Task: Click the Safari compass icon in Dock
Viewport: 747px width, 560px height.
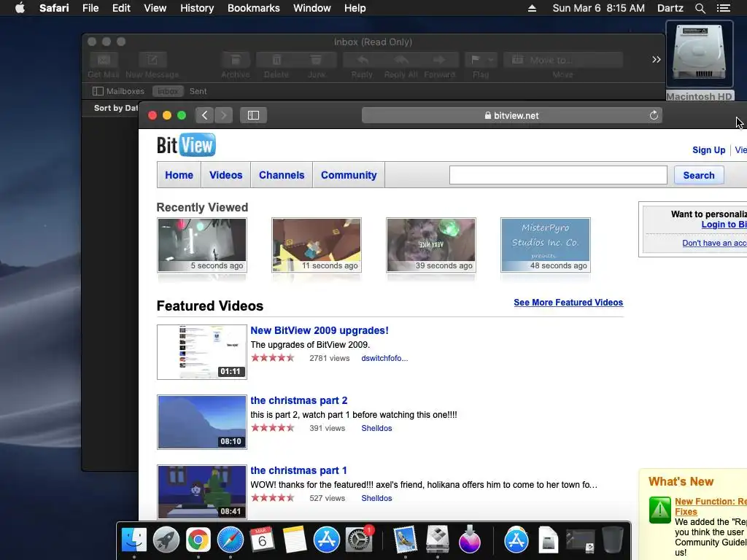Action: click(x=230, y=540)
